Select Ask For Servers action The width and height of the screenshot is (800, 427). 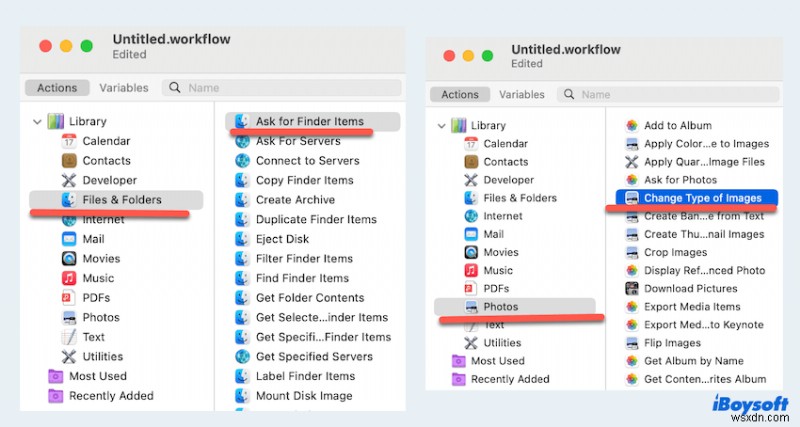click(x=298, y=141)
